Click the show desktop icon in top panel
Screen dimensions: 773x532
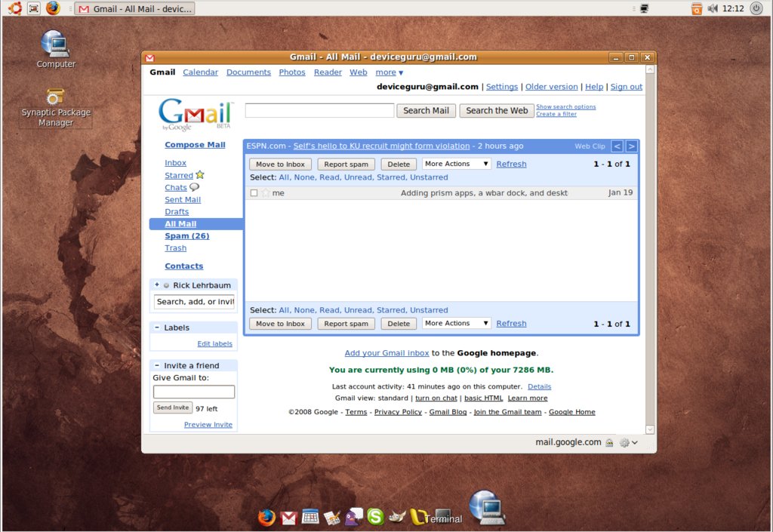pyautogui.click(x=33, y=8)
